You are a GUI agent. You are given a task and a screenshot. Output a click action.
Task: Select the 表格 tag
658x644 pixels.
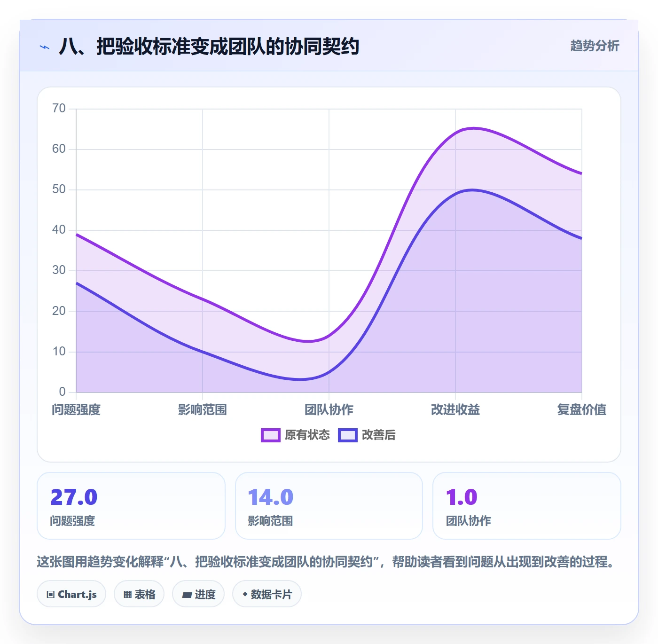coord(139,594)
